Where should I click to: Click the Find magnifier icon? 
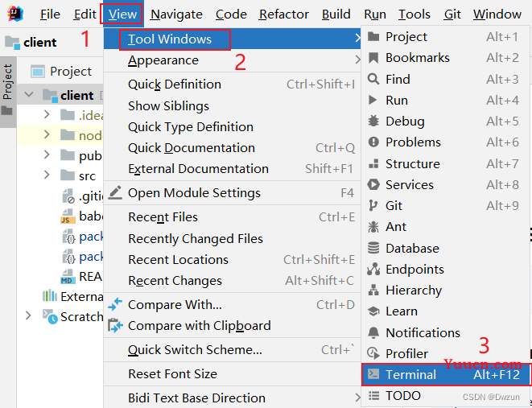(x=373, y=79)
